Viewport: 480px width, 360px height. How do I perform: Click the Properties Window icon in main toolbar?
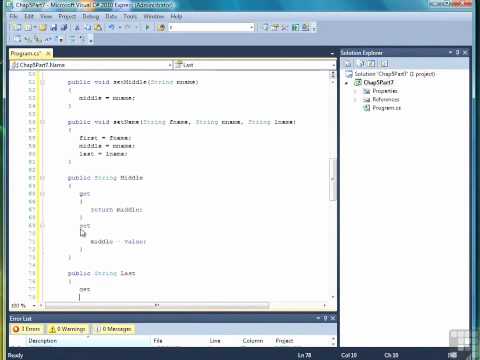point(275,28)
